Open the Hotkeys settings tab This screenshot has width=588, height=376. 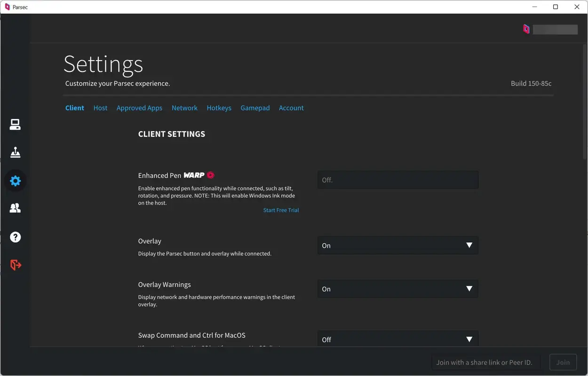click(x=219, y=108)
